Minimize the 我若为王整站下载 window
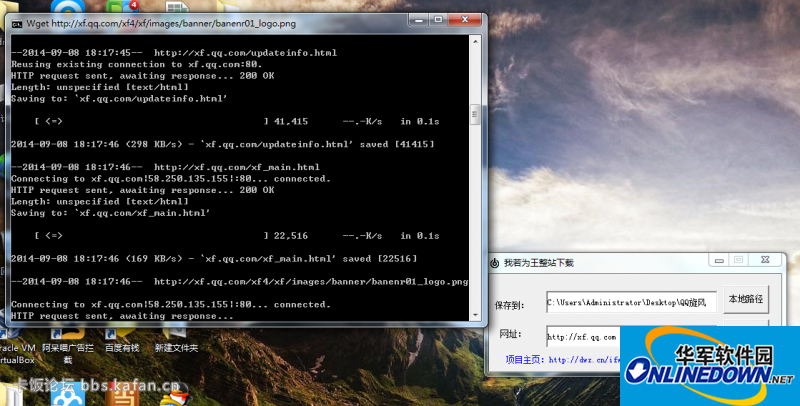800x406 pixels. point(719,260)
